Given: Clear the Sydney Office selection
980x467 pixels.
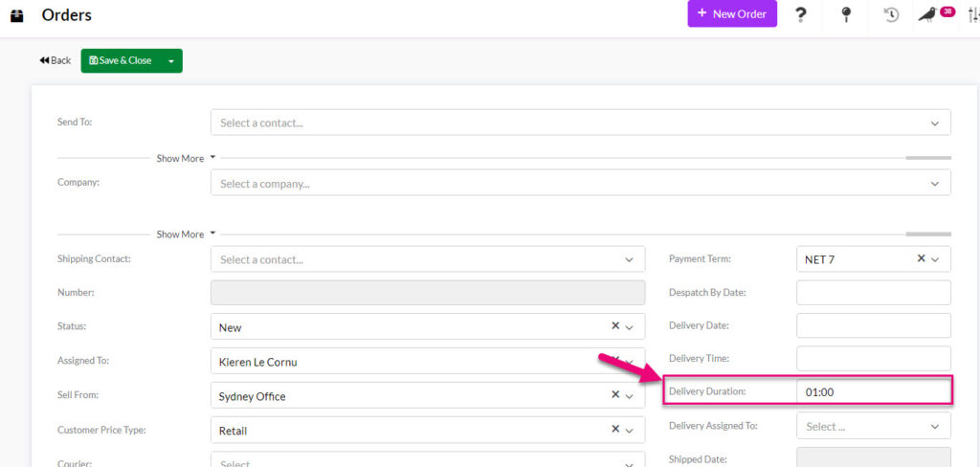Looking at the screenshot, I should pyautogui.click(x=615, y=394).
